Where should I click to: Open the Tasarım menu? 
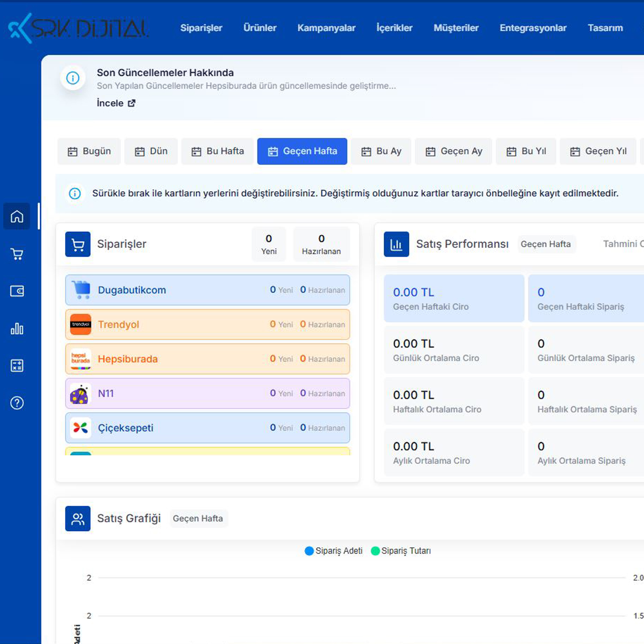point(605,28)
